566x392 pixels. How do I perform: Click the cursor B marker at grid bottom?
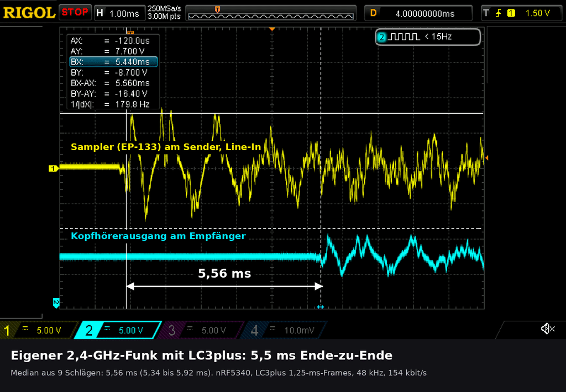tap(321, 307)
